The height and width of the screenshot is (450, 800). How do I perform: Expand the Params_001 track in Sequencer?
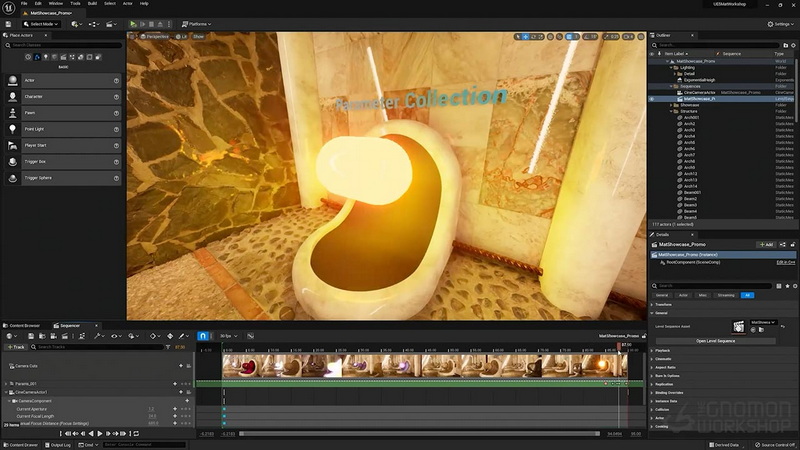tap(6, 384)
